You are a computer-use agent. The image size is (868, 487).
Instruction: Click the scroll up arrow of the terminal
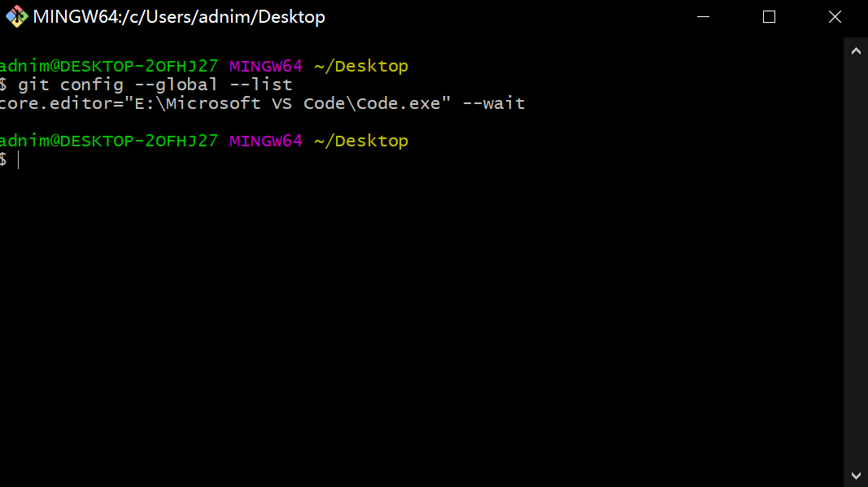[856, 51]
